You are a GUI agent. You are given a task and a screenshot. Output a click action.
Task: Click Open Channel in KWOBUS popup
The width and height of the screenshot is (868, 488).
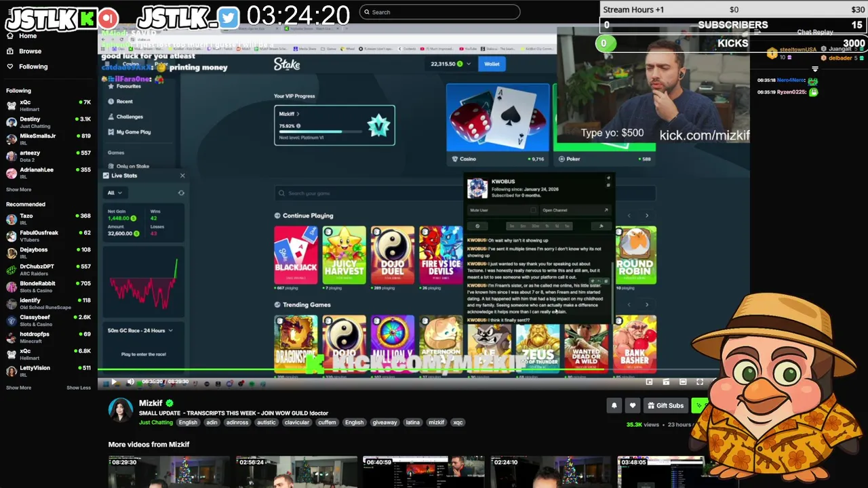click(x=575, y=210)
